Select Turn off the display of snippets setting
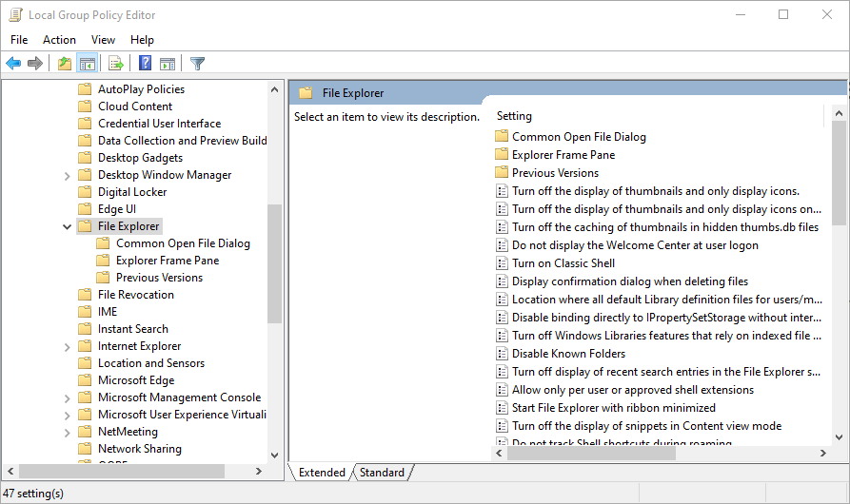This screenshot has height=504, width=850. 646,426
